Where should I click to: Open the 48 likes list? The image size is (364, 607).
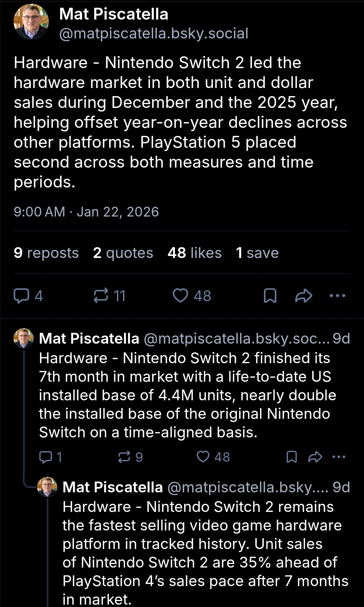pyautogui.click(x=194, y=253)
